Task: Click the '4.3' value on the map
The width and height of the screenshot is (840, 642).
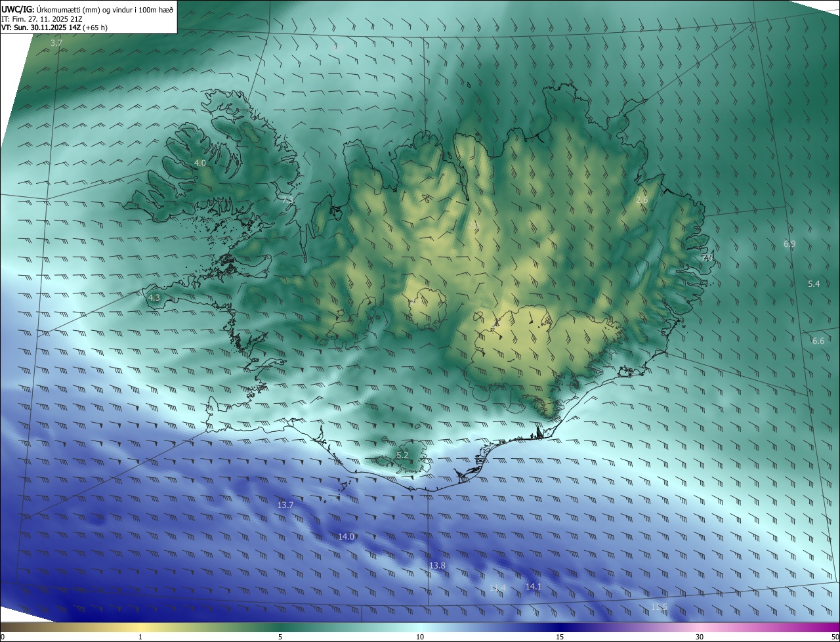Action: coord(154,297)
